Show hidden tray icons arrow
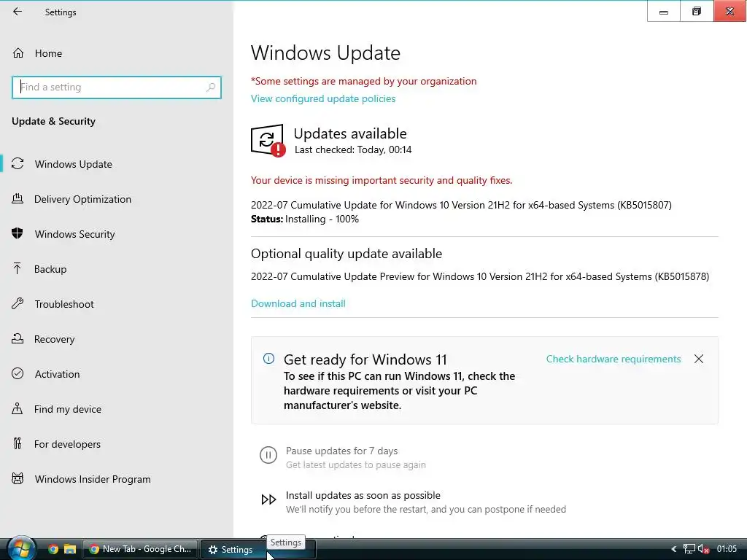This screenshot has width=747, height=560. (673, 549)
